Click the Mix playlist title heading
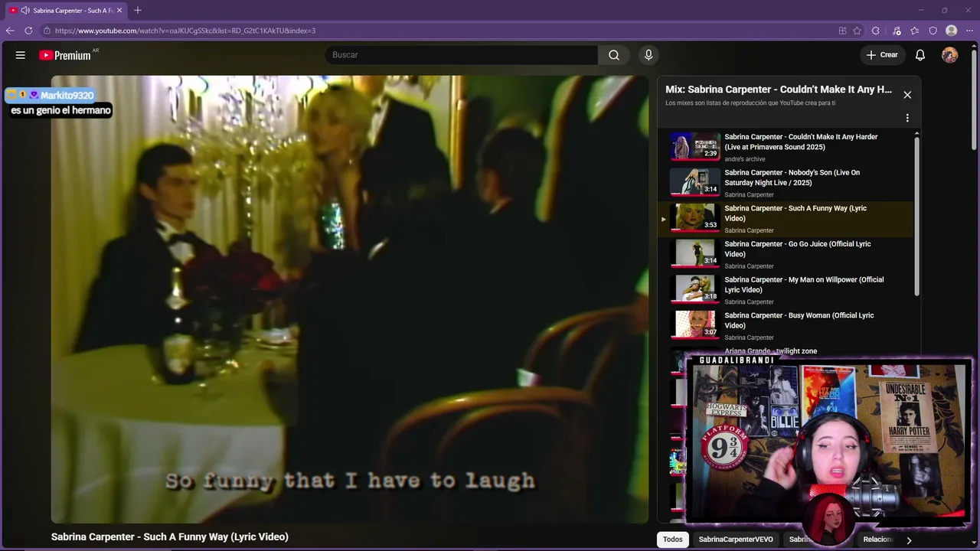 [779, 90]
